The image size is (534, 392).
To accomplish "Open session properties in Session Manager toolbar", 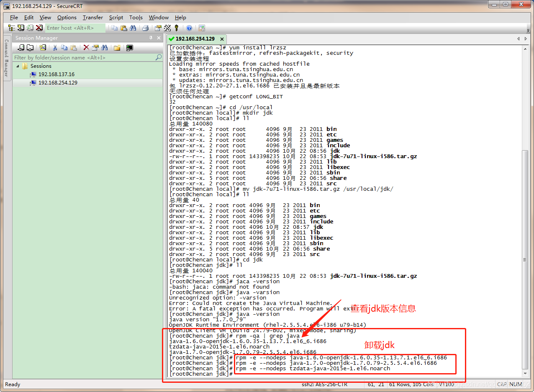I will pyautogui.click(x=95, y=48).
